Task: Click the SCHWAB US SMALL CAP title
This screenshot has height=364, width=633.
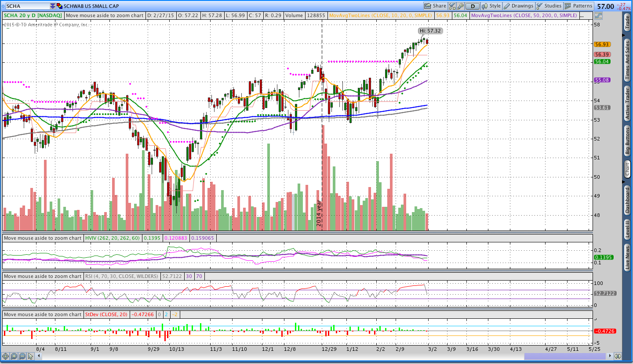Action: pyautogui.click(x=91, y=6)
